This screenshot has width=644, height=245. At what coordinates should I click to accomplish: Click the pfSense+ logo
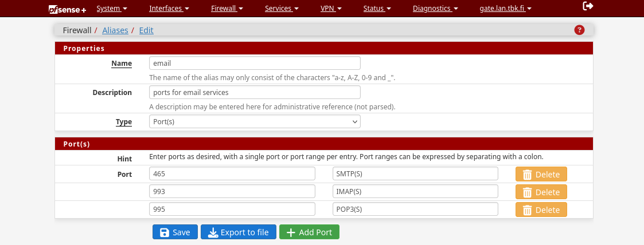[67, 9]
